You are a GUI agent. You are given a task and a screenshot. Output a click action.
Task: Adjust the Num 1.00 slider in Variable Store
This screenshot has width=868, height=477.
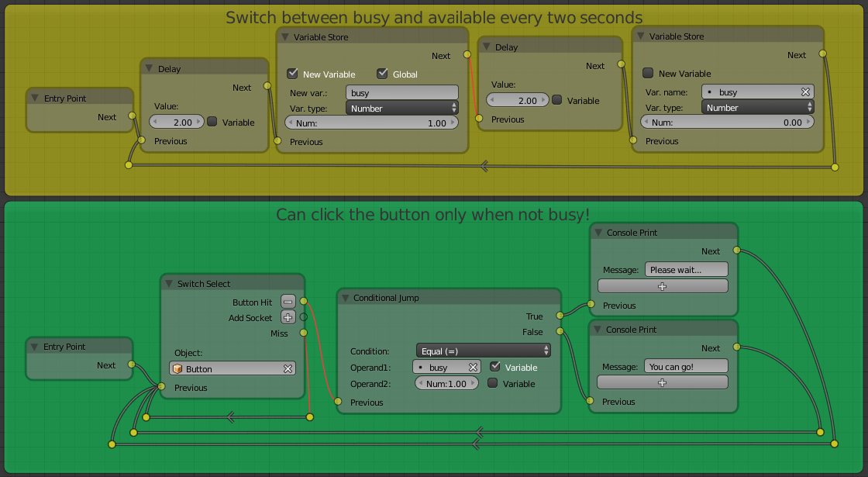(x=371, y=123)
